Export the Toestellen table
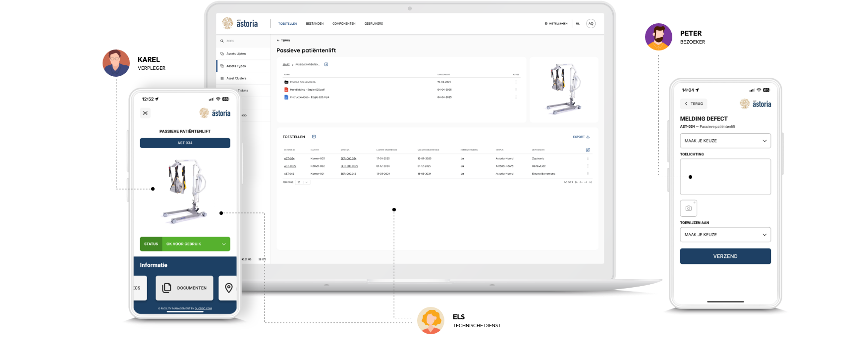Image resolution: width=868 pixels, height=351 pixels. (x=581, y=137)
